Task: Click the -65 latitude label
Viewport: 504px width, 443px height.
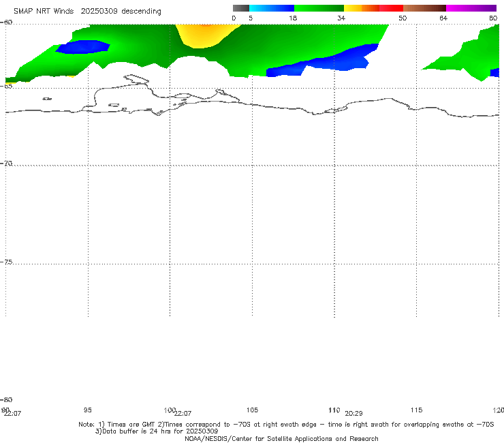Action: click(x=6, y=86)
